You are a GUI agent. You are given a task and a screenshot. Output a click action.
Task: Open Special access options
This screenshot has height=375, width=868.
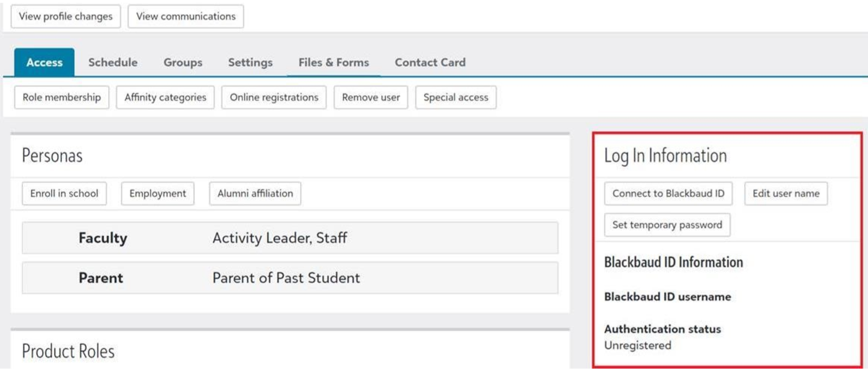pos(456,98)
